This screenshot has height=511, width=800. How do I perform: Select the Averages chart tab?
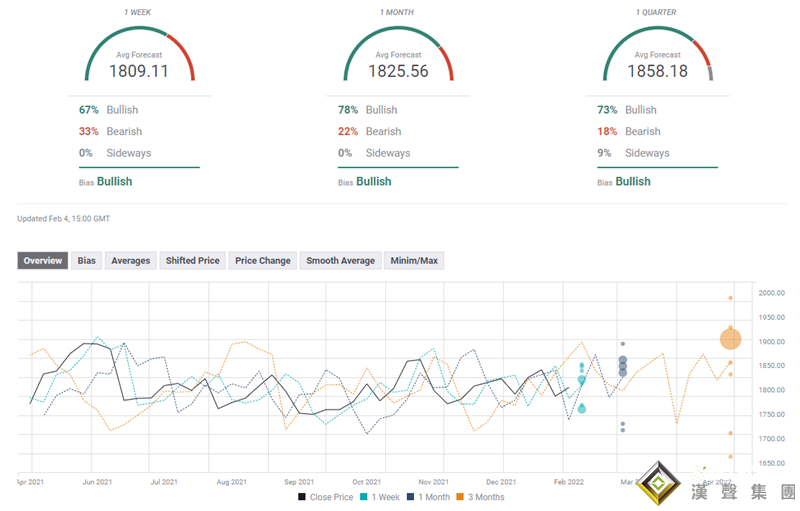[130, 261]
